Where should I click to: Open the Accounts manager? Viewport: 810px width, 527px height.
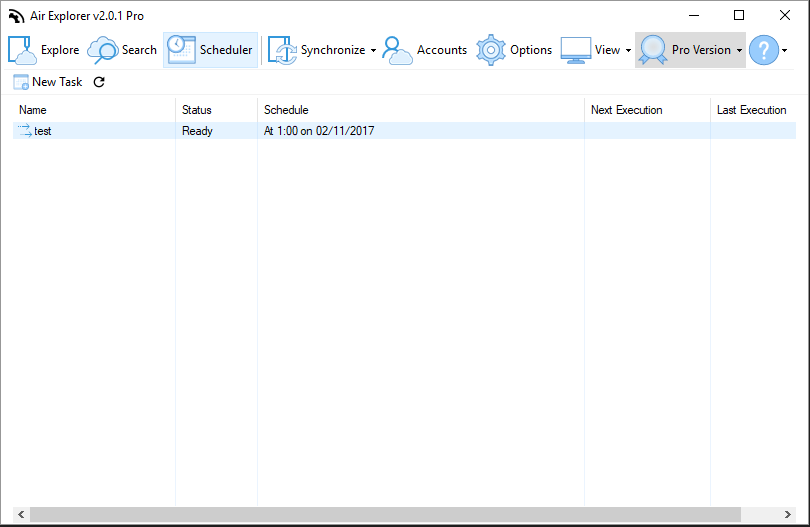click(425, 50)
